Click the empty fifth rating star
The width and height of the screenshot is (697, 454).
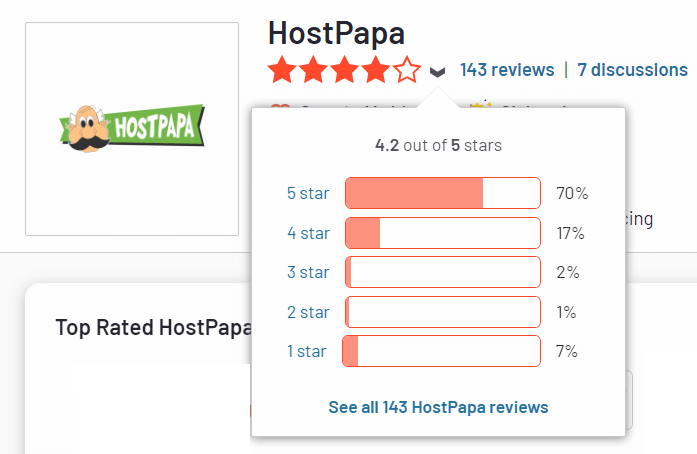click(407, 70)
